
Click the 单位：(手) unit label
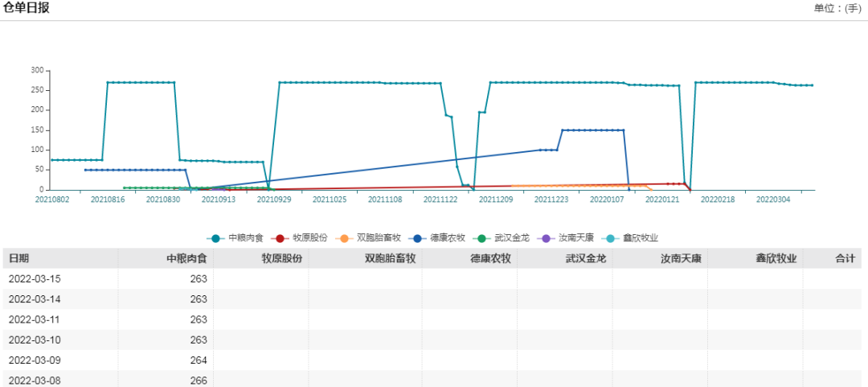click(x=837, y=8)
